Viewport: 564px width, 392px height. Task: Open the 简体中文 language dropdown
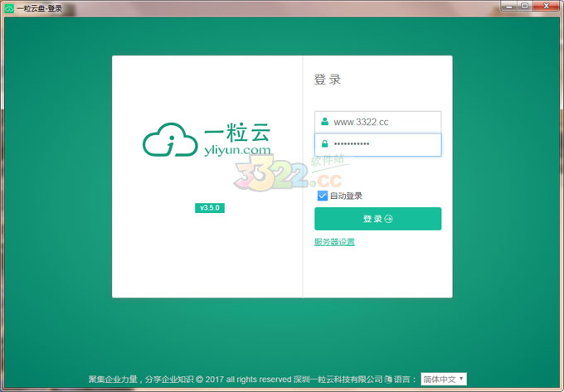[x=444, y=379]
